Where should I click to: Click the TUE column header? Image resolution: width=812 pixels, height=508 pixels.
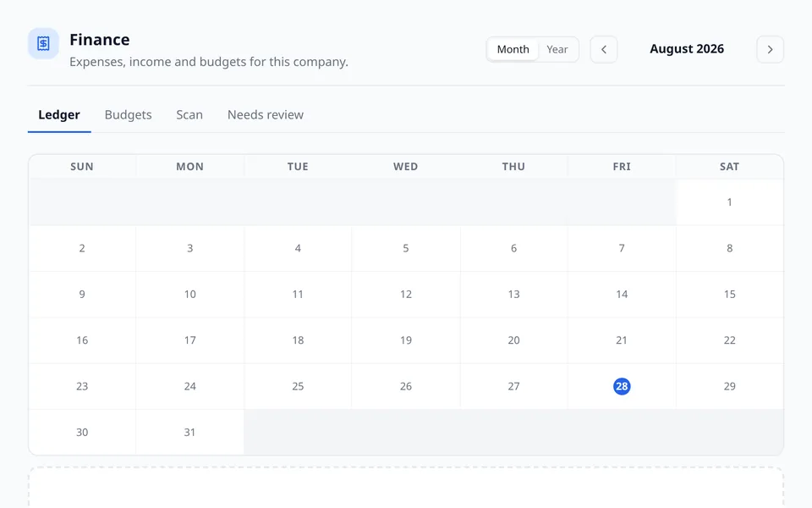pyautogui.click(x=298, y=167)
